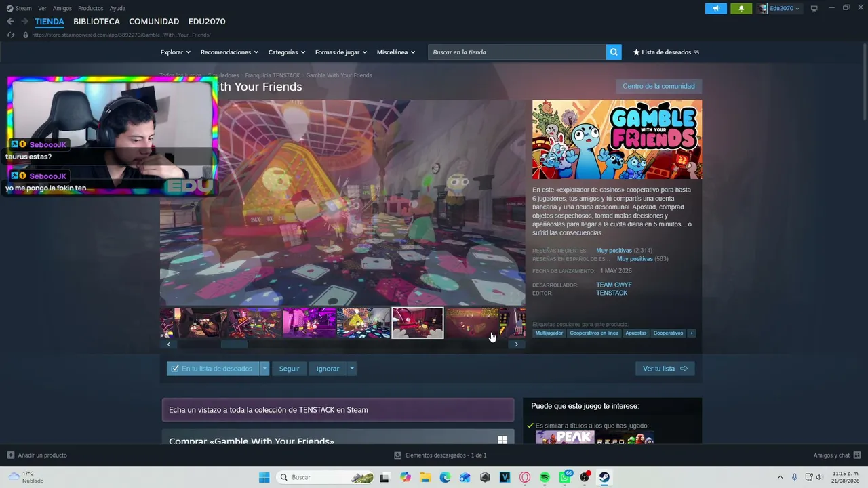Open the TENSTACK publisher link
This screenshot has width=868, height=488.
[x=612, y=293]
